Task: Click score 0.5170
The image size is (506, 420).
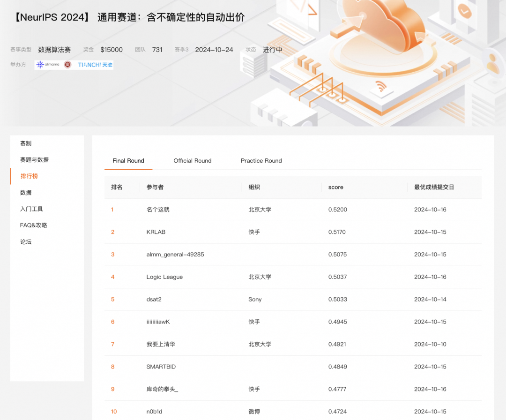Action: coord(337,232)
